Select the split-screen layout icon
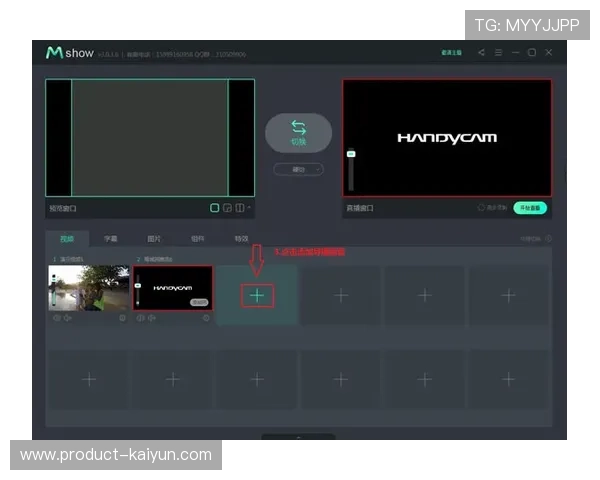600x480 pixels. tap(239, 208)
